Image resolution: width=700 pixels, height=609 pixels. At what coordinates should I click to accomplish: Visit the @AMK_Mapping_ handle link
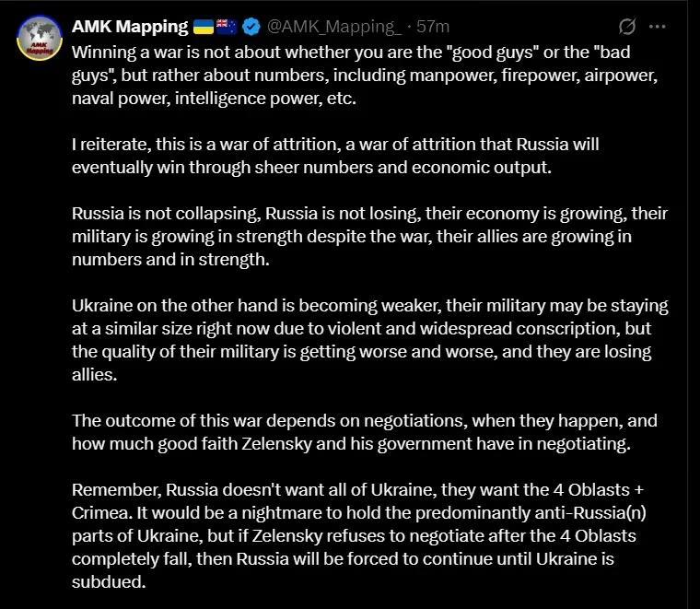(x=334, y=27)
